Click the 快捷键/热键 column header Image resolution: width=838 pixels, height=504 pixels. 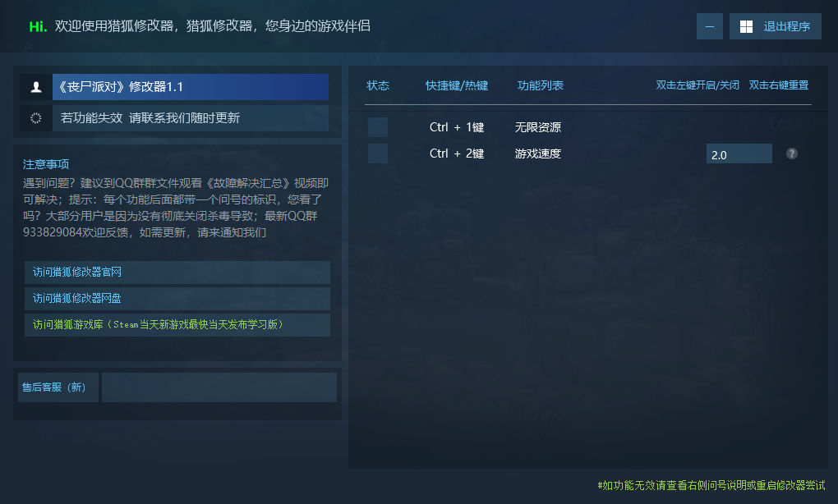(x=457, y=85)
